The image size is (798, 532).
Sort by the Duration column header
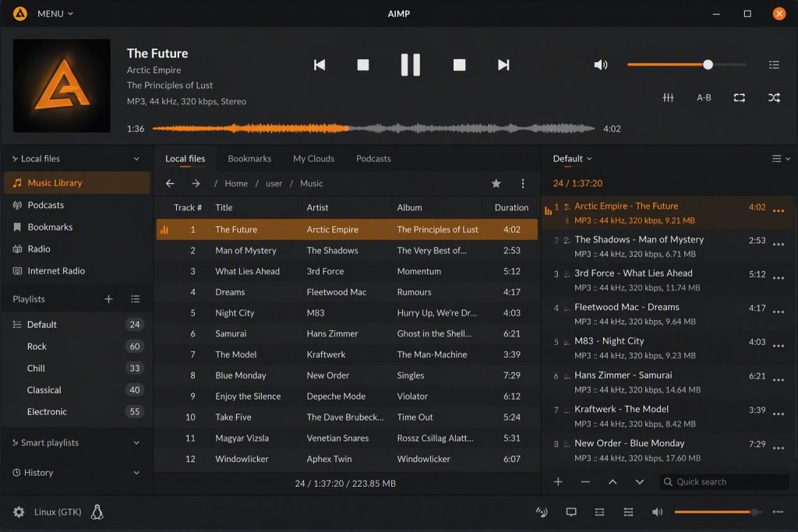[511, 207]
